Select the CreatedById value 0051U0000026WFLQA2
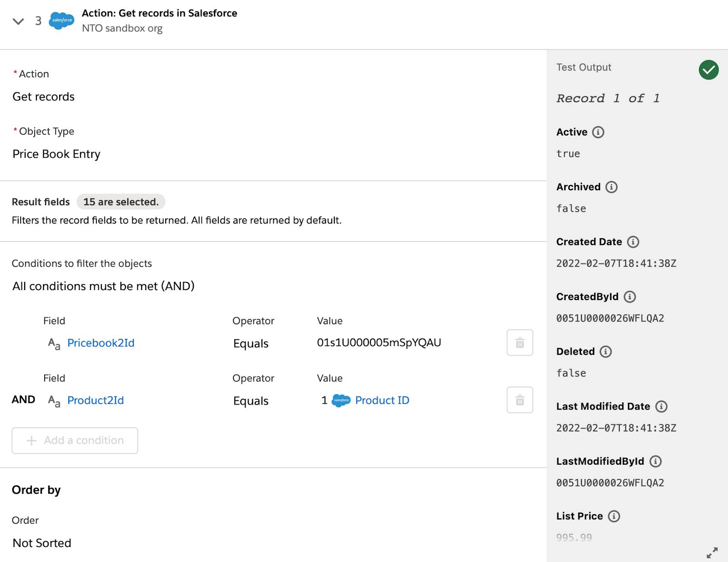The image size is (728, 562). tap(610, 318)
